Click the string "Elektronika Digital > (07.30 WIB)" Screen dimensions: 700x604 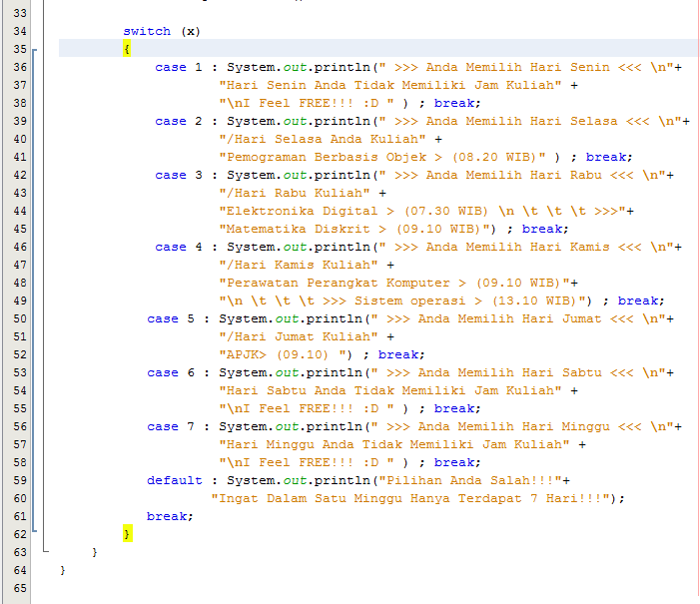pyautogui.click(x=422, y=212)
